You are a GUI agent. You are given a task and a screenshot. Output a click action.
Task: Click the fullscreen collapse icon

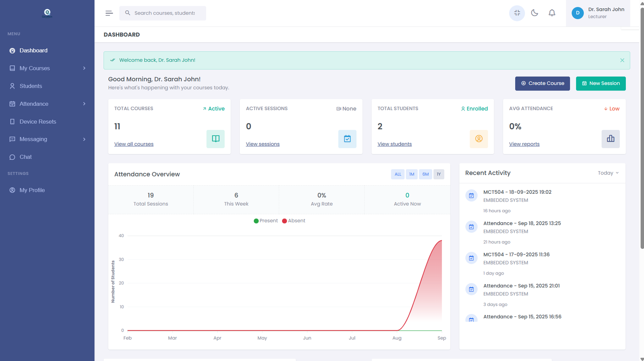(x=517, y=13)
